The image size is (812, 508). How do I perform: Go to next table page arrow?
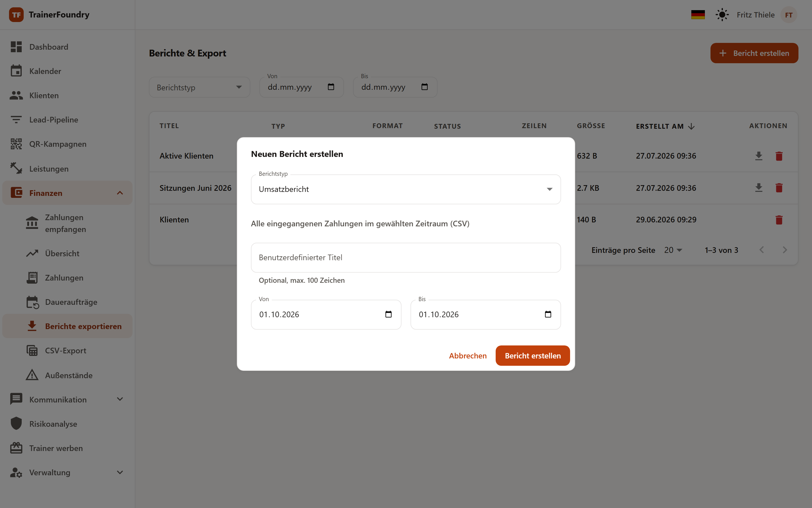(x=785, y=250)
